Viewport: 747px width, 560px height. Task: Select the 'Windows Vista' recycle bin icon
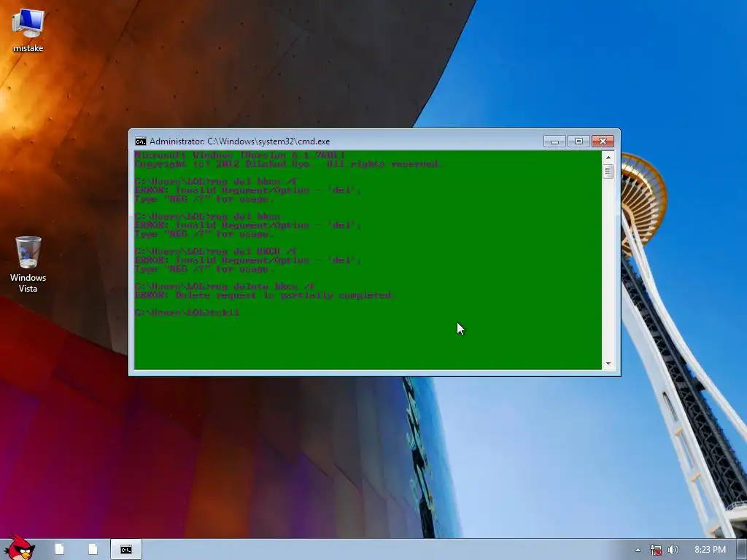coord(28,264)
